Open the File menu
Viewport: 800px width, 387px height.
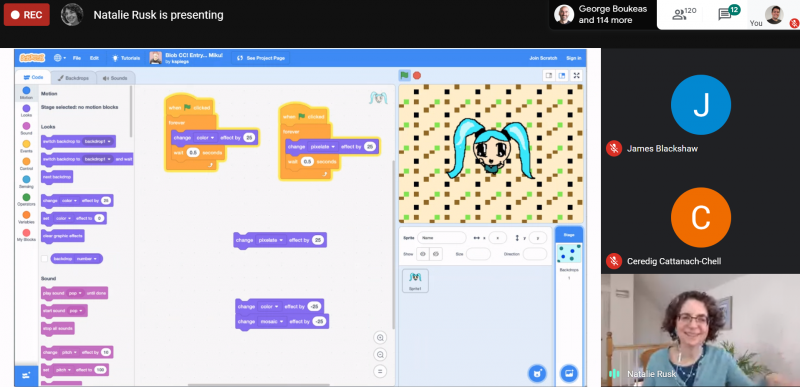tap(77, 58)
